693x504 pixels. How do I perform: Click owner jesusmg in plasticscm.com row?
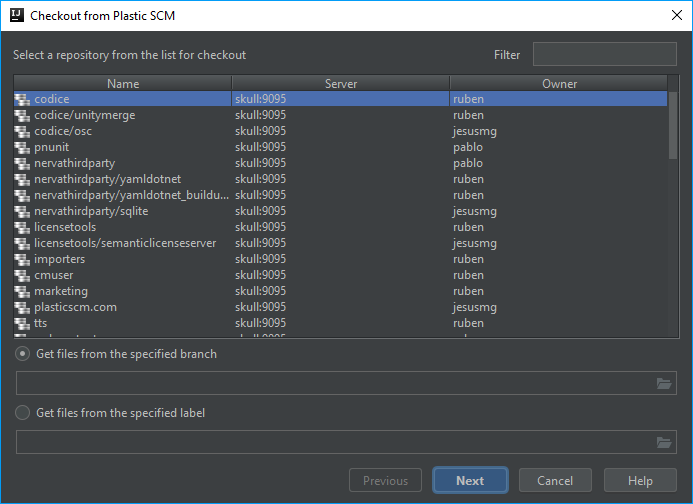[x=475, y=308]
